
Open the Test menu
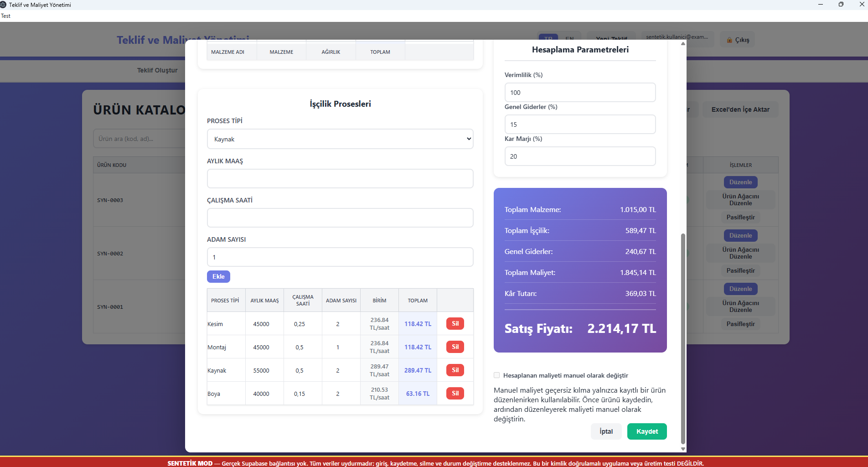(x=5, y=16)
